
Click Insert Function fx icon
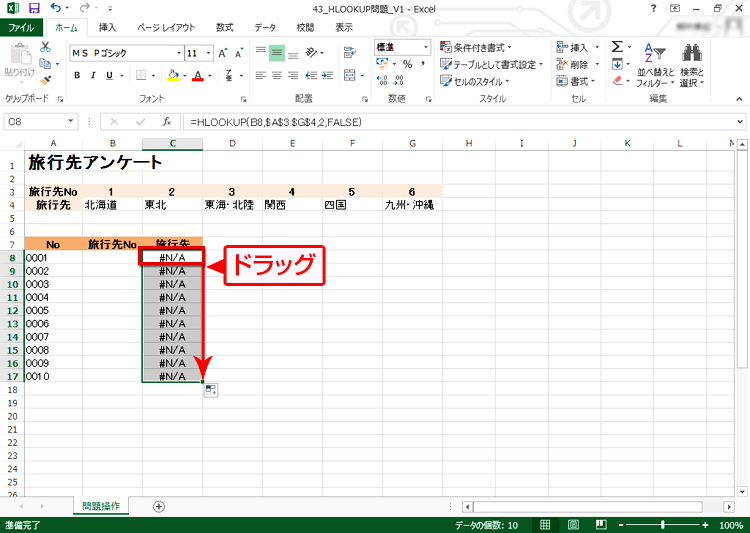pos(166,122)
